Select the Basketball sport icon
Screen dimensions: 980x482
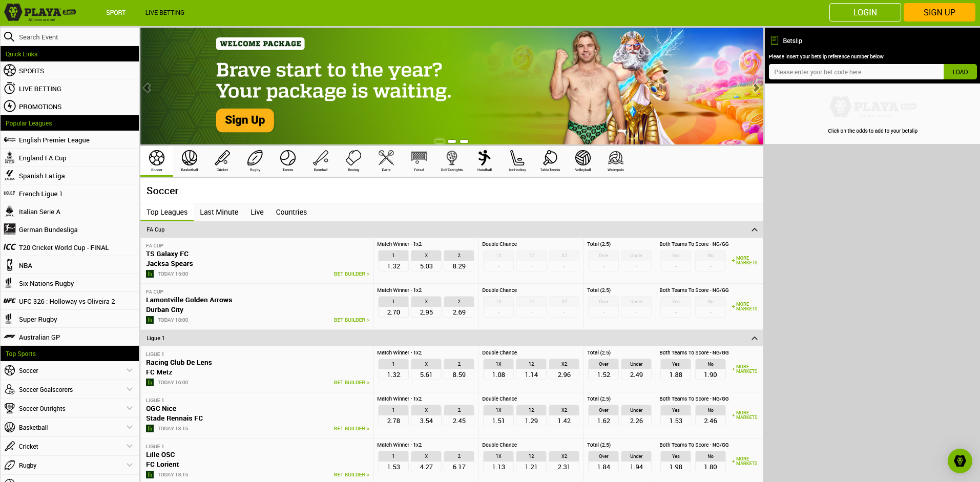click(x=189, y=160)
